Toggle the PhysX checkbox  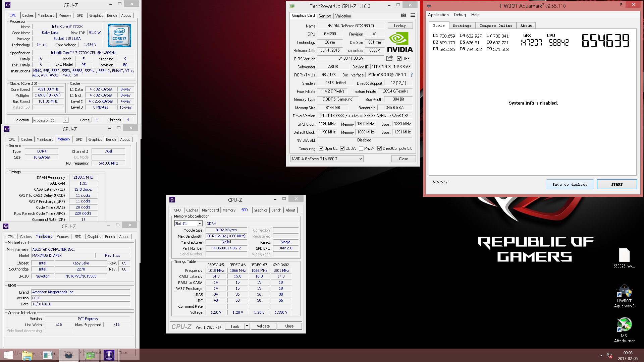coord(361,148)
